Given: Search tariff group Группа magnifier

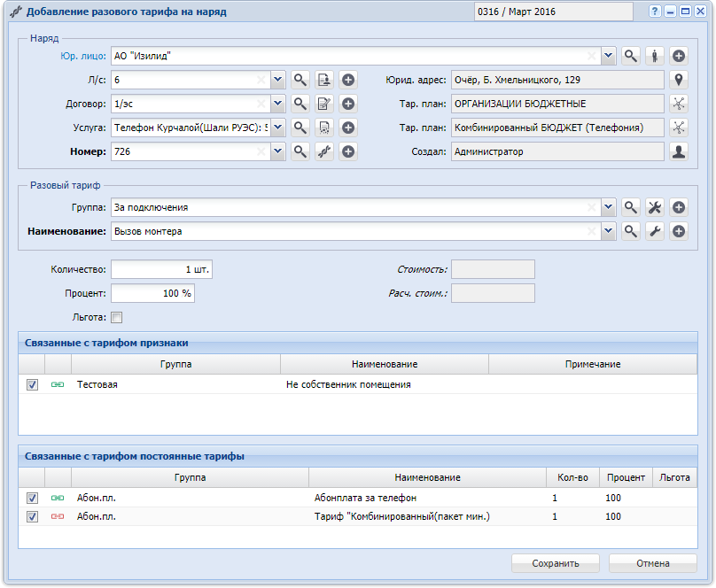Looking at the screenshot, I should click(631, 207).
